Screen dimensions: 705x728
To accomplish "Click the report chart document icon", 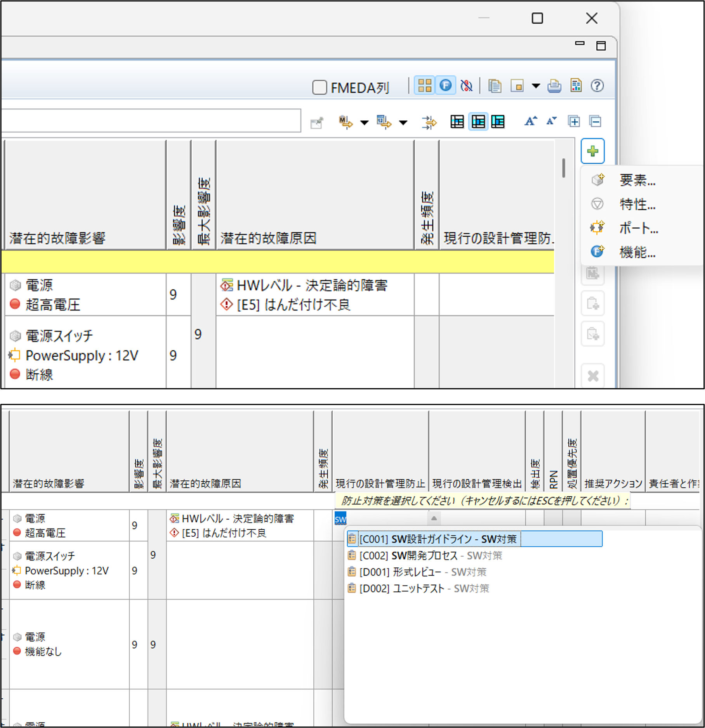I will coord(576,86).
